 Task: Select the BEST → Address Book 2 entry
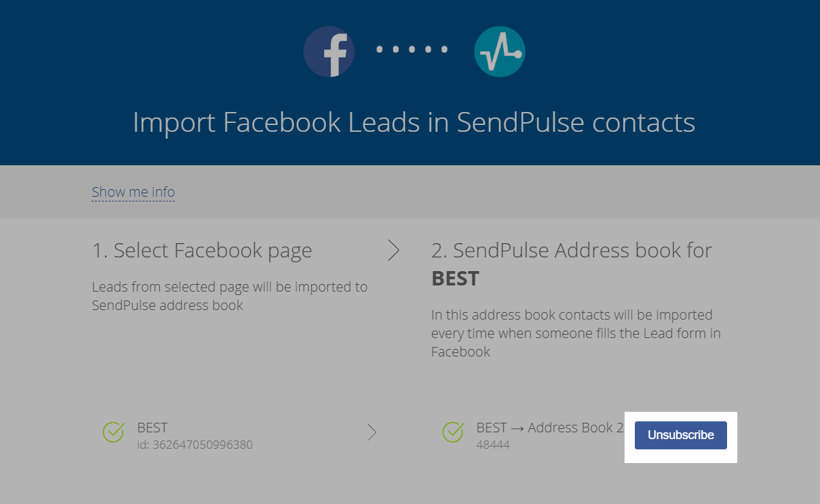coord(550,428)
